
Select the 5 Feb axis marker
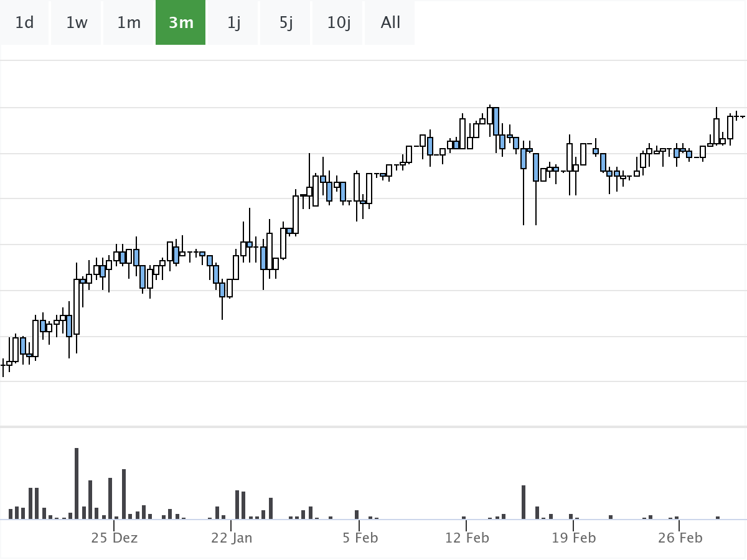click(360, 538)
